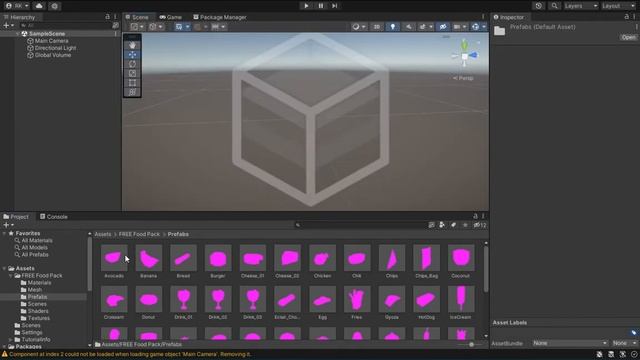
Task: Select the Materials folder
Action: click(x=39, y=282)
